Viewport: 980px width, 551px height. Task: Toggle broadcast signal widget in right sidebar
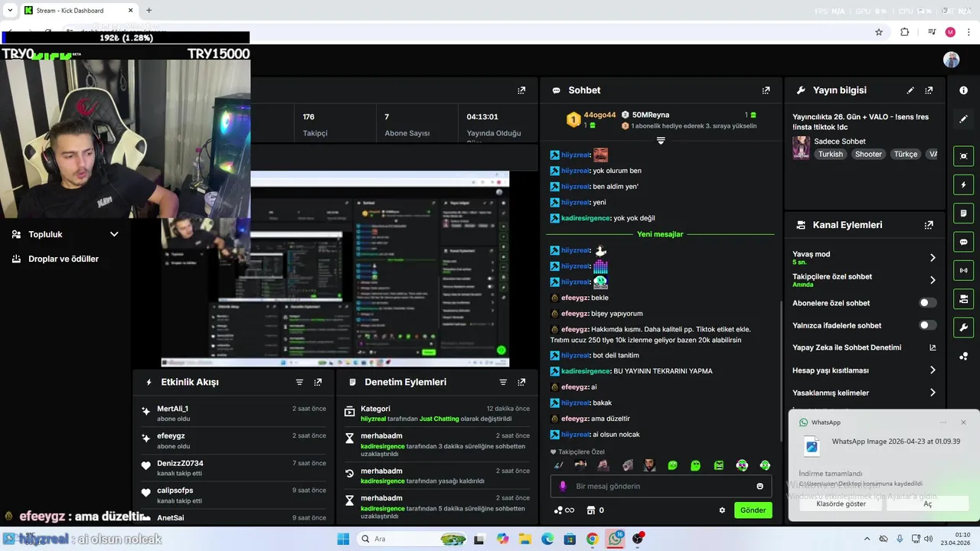tap(964, 270)
